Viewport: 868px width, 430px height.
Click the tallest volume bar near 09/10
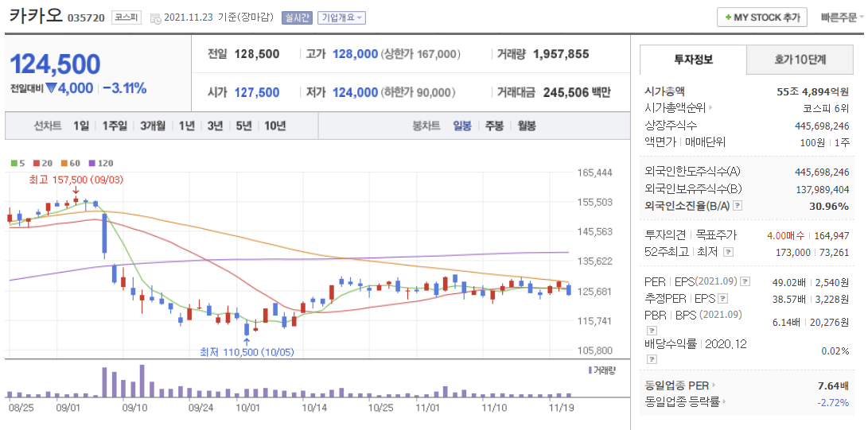pos(142,382)
